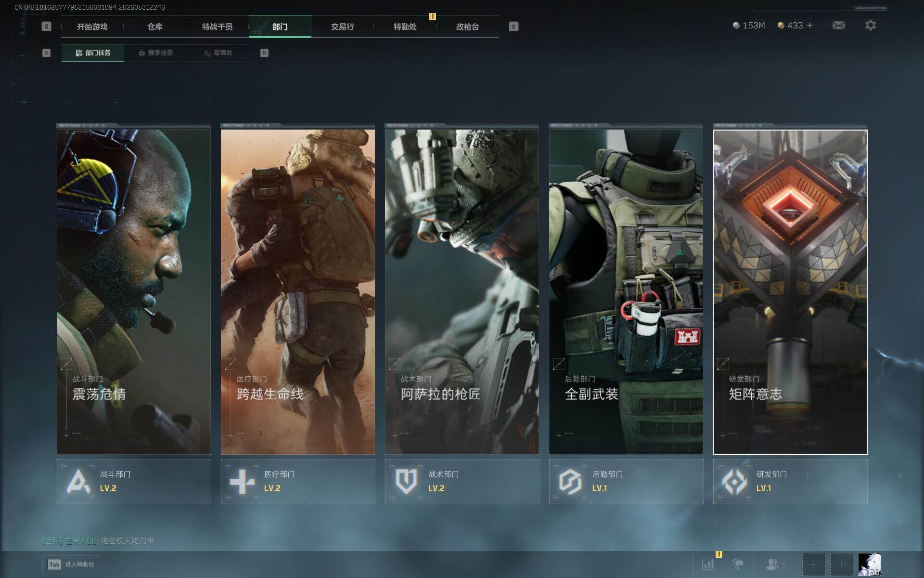Open the 仓库 tab

click(x=155, y=26)
